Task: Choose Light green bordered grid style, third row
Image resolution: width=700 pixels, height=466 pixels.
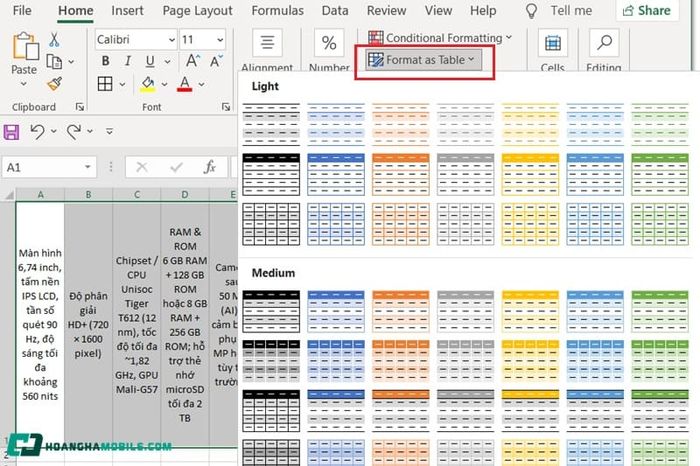Action: point(660,224)
